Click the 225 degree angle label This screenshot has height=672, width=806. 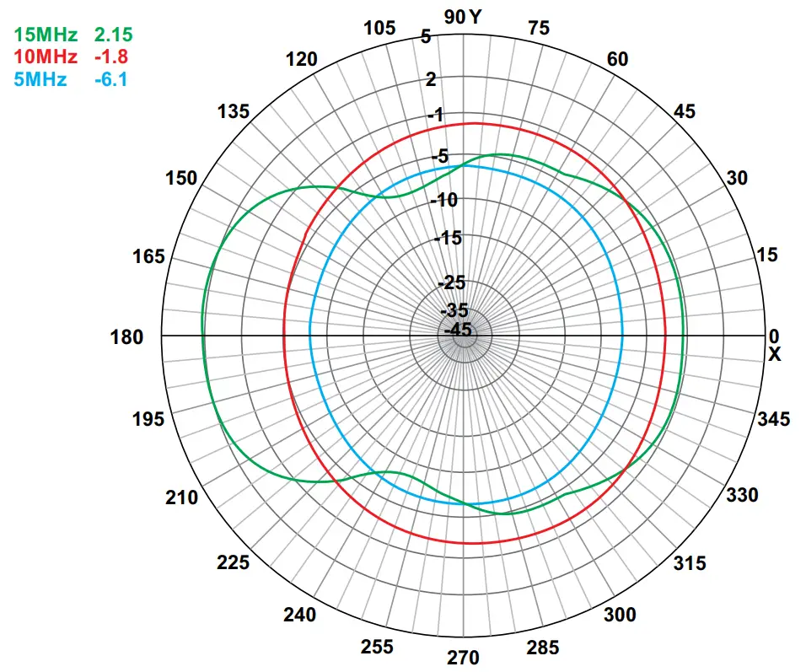pos(233,562)
